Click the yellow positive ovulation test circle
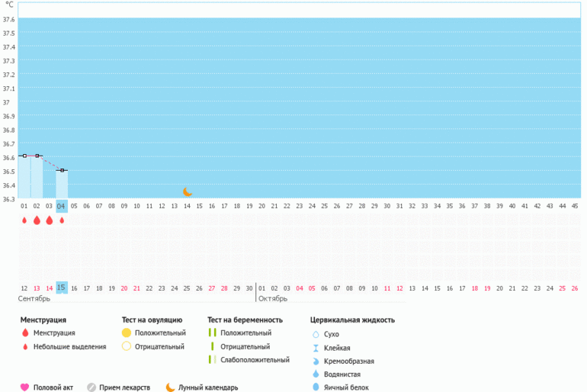This screenshot has width=587, height=392. click(x=126, y=333)
